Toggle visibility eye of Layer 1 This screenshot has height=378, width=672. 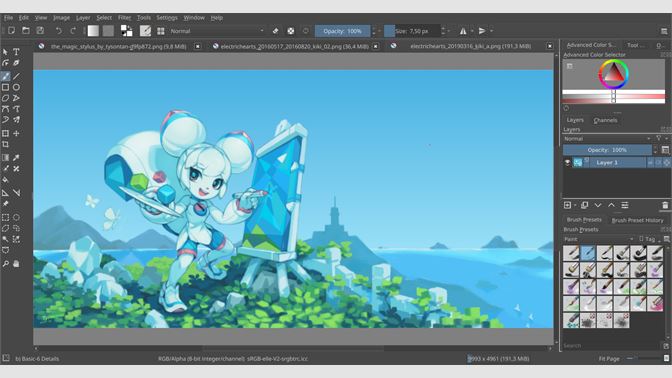point(567,162)
